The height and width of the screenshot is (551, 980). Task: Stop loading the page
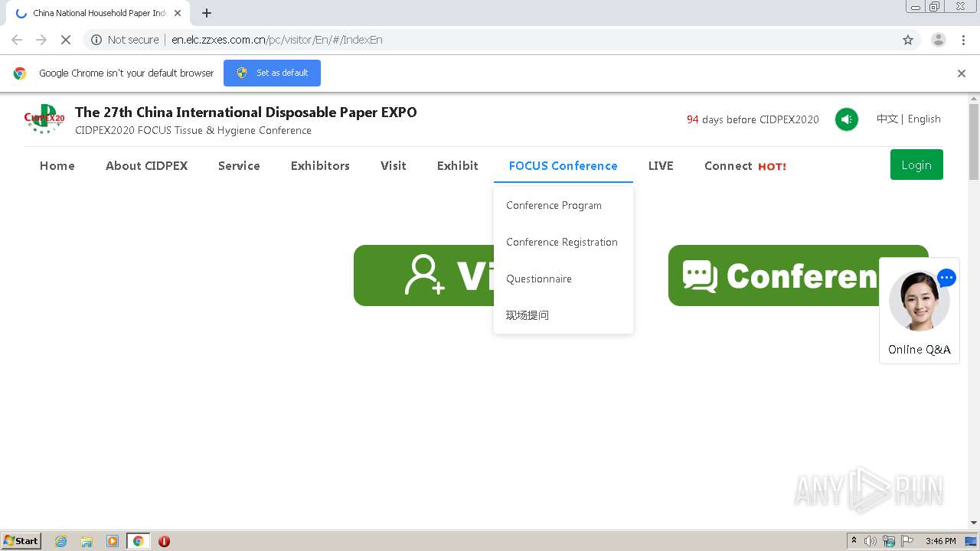pos(66,40)
